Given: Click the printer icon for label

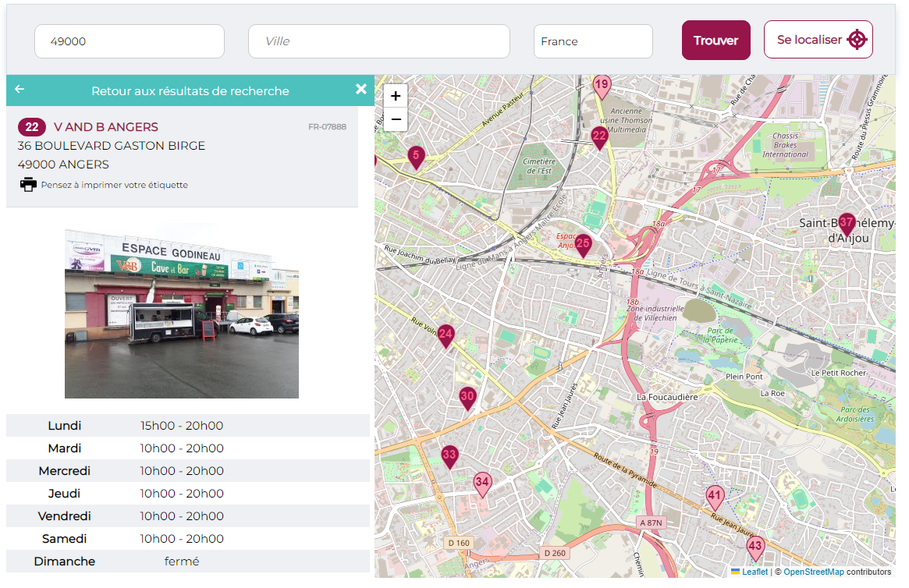Looking at the screenshot, I should click(x=28, y=185).
